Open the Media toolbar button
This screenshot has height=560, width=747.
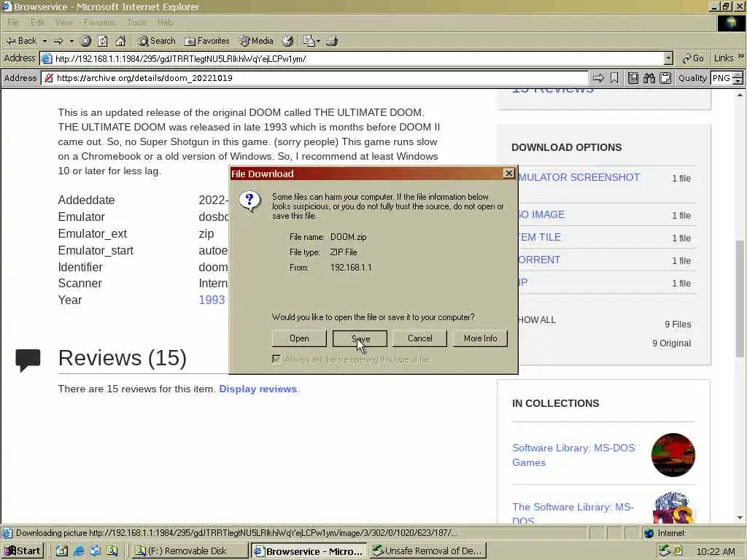[x=256, y=41]
